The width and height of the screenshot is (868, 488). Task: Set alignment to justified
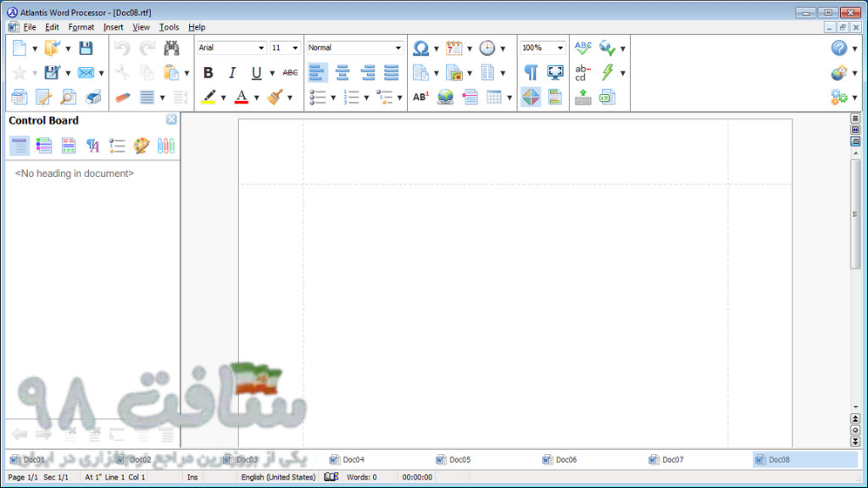point(392,73)
